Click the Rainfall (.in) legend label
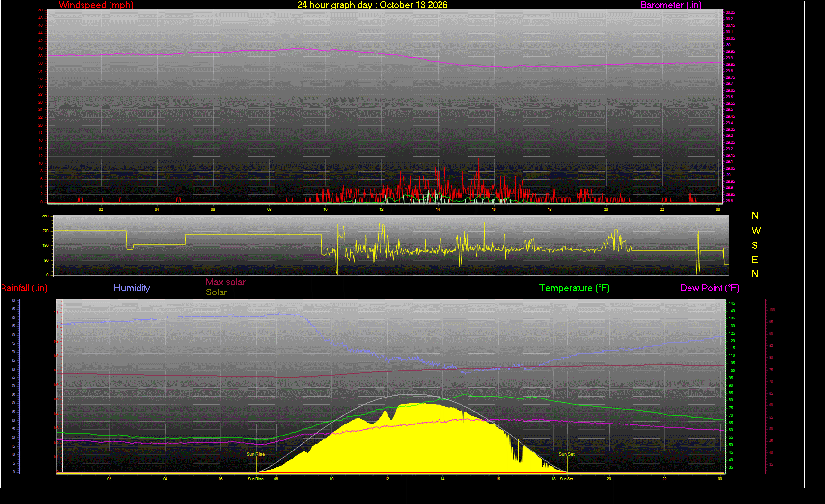This screenshot has width=825, height=504. coord(24,288)
